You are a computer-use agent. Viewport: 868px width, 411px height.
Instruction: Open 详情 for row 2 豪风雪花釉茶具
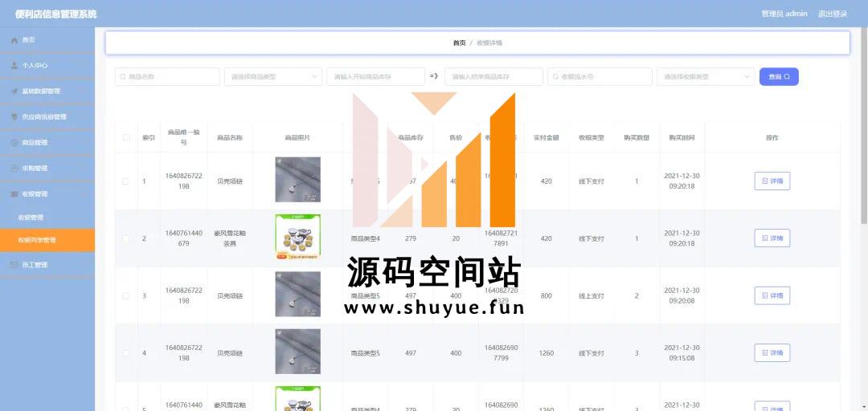[772, 238]
